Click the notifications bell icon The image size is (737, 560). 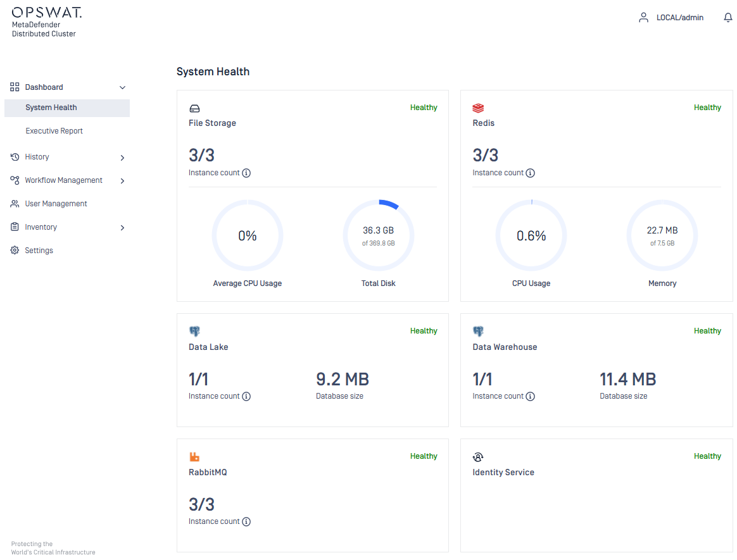point(728,18)
